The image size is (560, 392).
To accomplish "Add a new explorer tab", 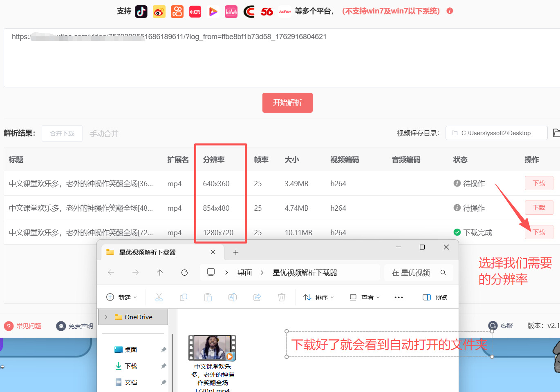I will (x=236, y=252).
